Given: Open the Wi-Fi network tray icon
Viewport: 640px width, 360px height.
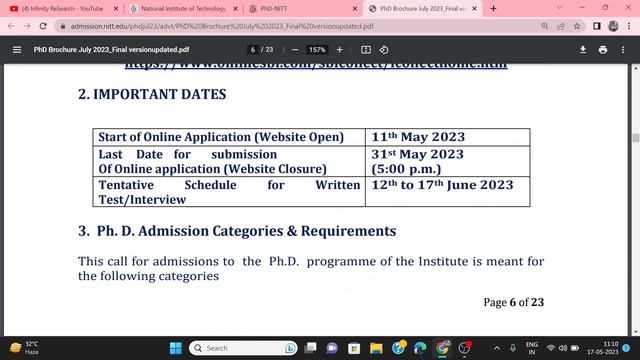Looking at the screenshot, I should click(x=551, y=348).
